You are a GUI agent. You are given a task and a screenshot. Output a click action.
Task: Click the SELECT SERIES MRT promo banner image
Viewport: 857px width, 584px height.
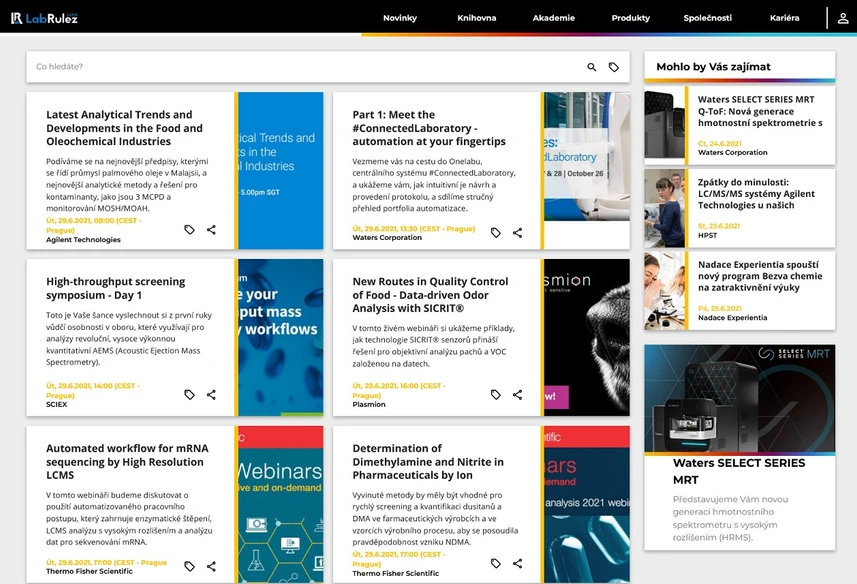[x=739, y=398]
